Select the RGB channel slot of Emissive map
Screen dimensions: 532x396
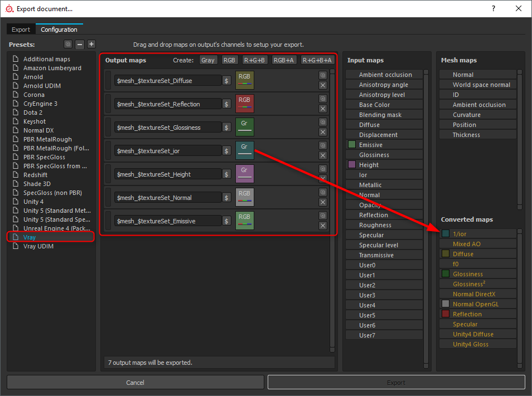[245, 220]
